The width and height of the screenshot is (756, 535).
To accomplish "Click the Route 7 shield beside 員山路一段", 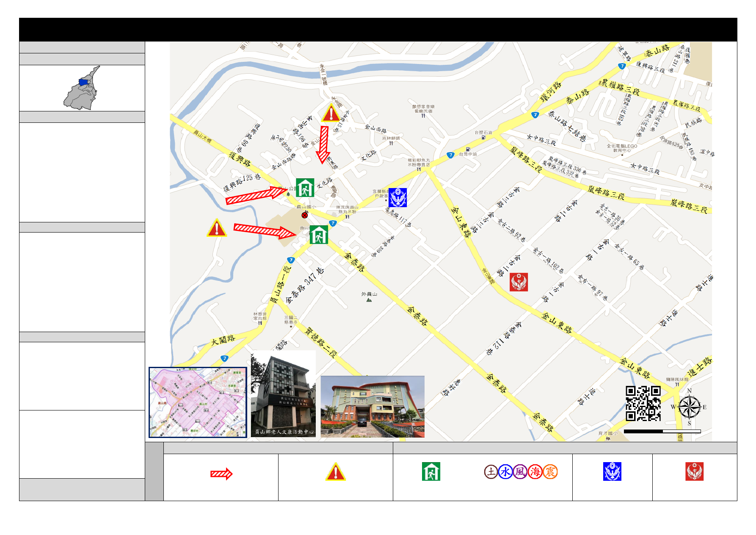I will pyautogui.click(x=290, y=260).
